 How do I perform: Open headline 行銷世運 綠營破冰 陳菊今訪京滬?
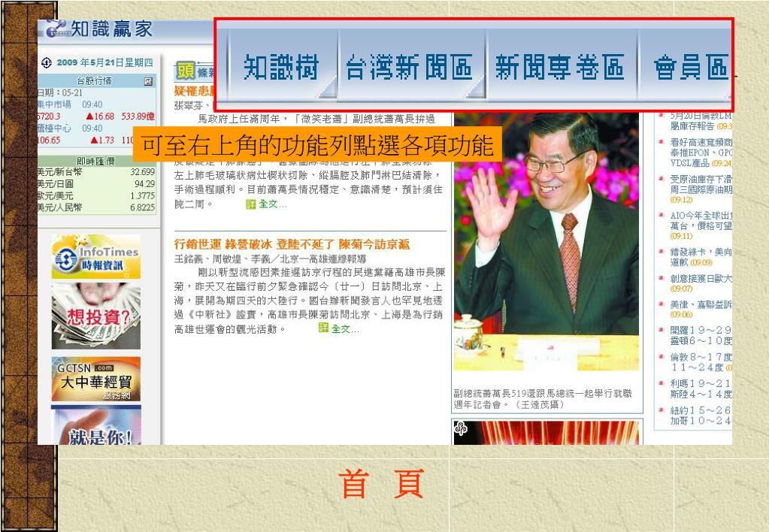tap(292, 244)
